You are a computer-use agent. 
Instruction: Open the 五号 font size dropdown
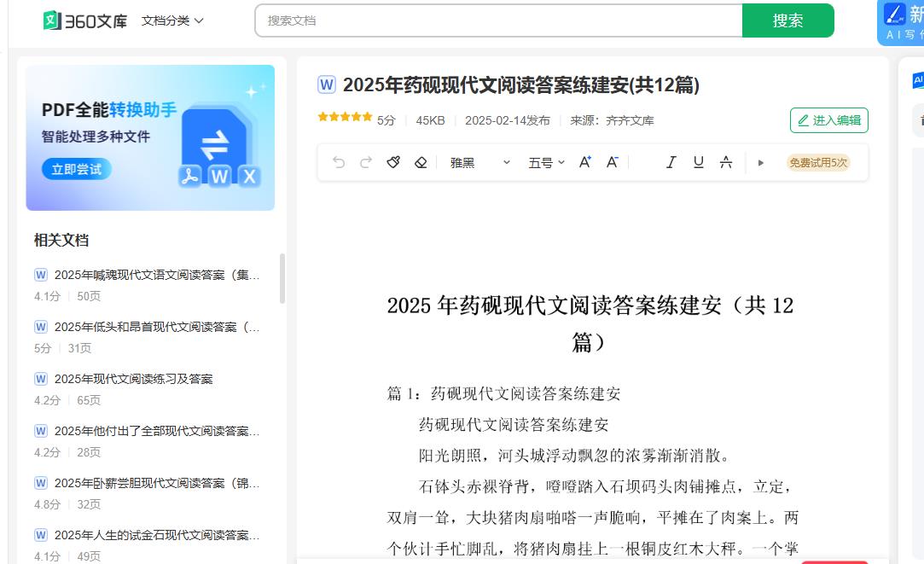coord(546,162)
